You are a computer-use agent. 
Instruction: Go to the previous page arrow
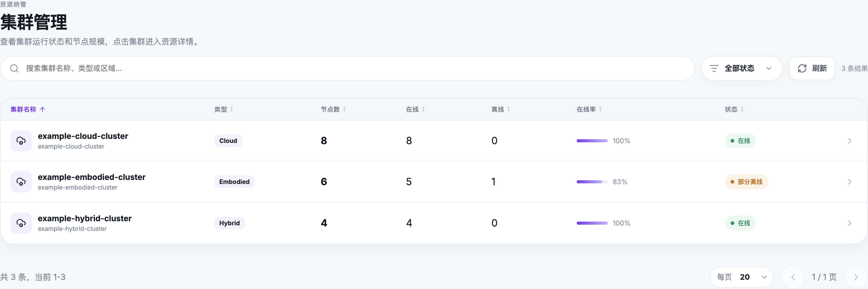point(793,277)
